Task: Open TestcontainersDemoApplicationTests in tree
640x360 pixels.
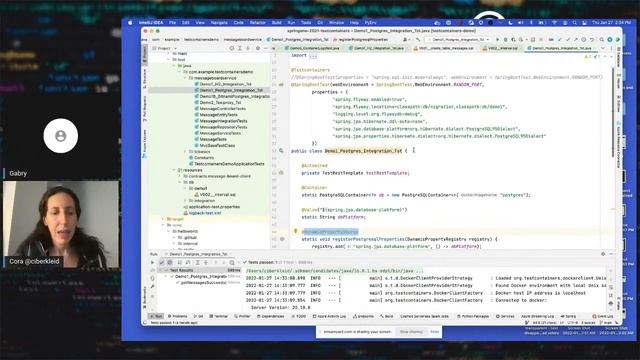Action: (x=229, y=164)
